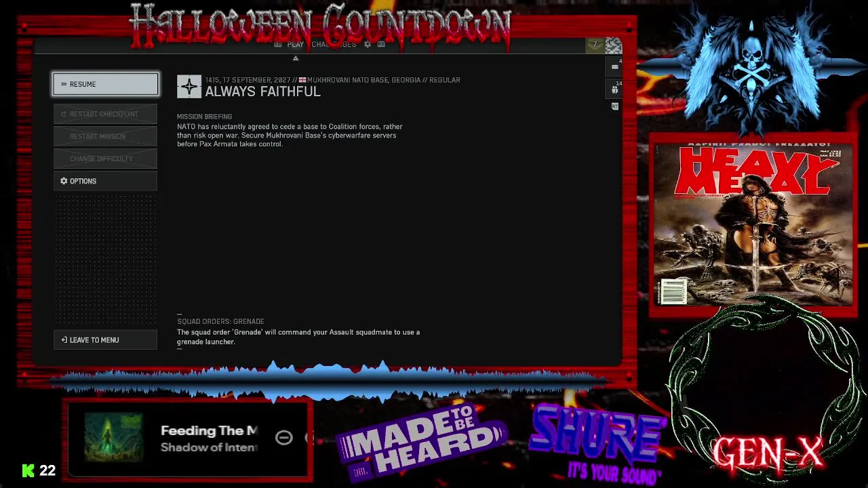Select Restart Checkpoint in pause menu

coord(105,114)
